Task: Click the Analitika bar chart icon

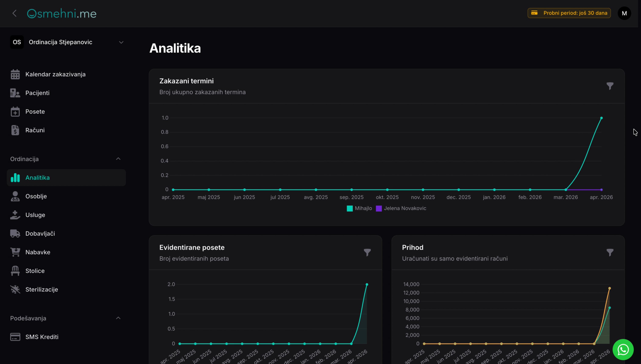Action: click(15, 178)
